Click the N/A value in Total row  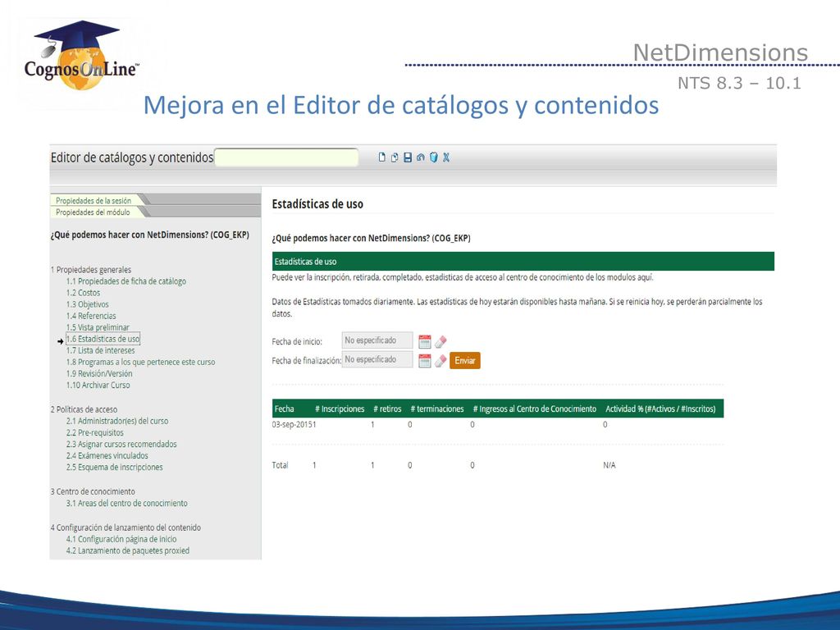coord(609,465)
